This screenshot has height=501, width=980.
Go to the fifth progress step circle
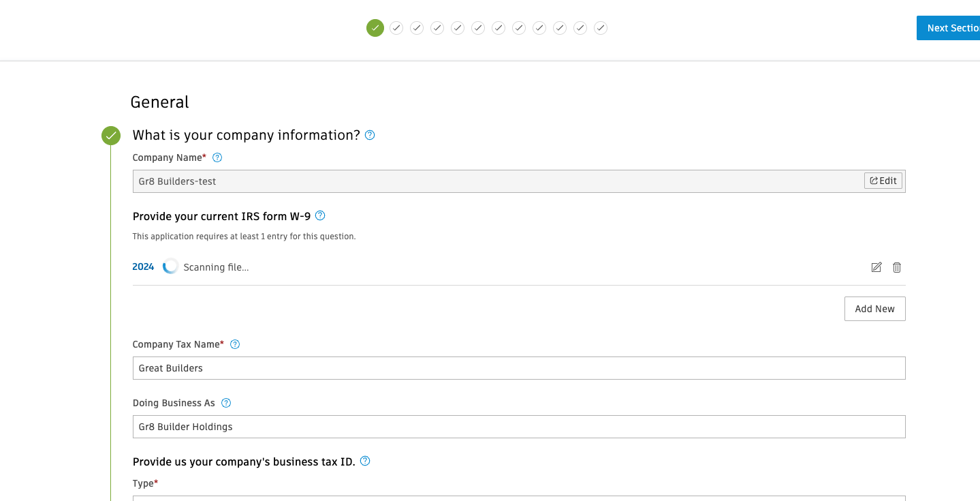458,28
